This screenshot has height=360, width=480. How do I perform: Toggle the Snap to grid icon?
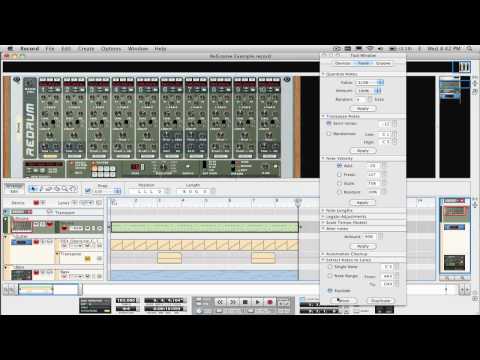point(88,191)
